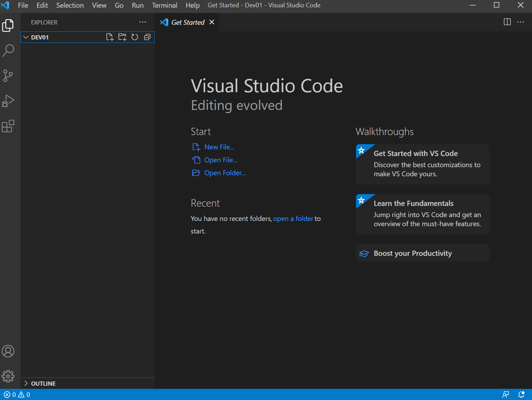Click the VS Code logo in the title bar
Screen dimensions: 532x400
click(5, 5)
